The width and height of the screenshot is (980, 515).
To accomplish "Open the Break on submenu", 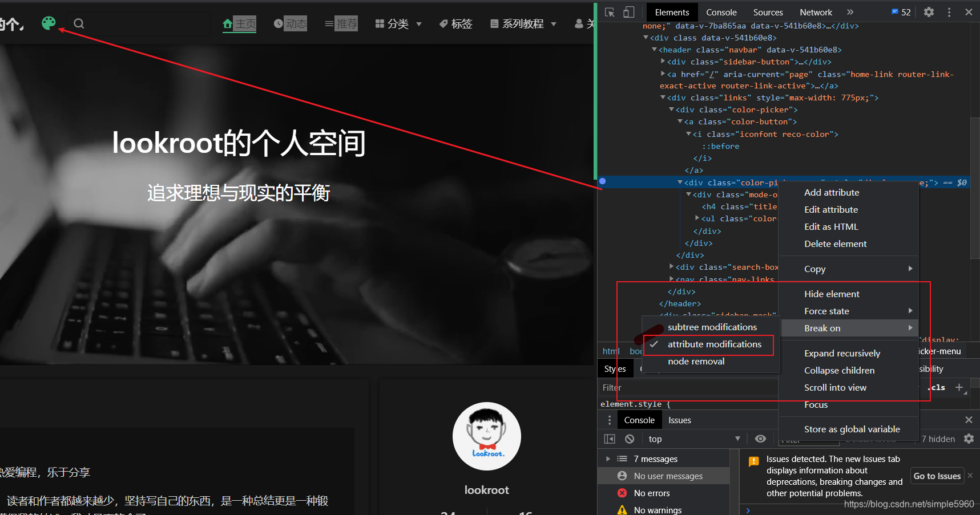I will pos(849,328).
